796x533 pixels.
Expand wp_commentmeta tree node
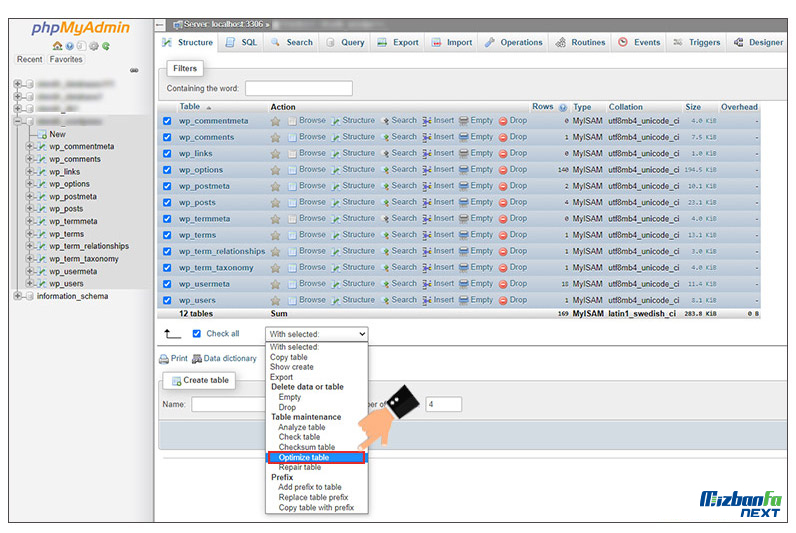click(x=29, y=147)
